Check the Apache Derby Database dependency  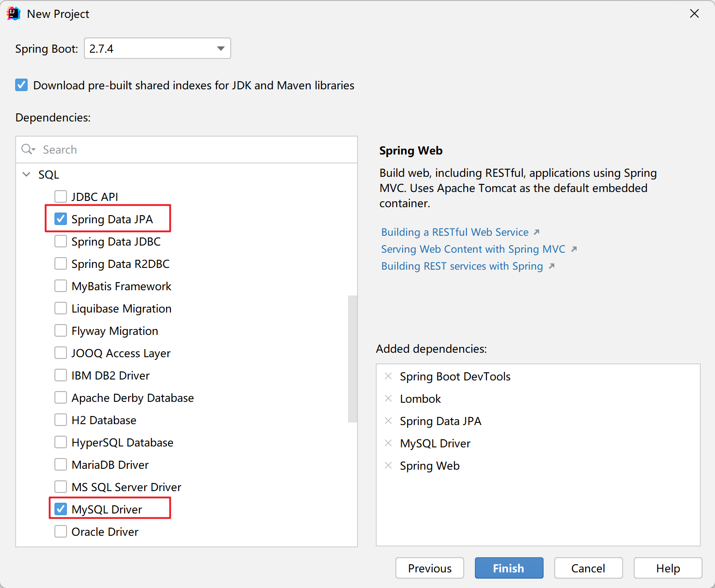point(61,397)
